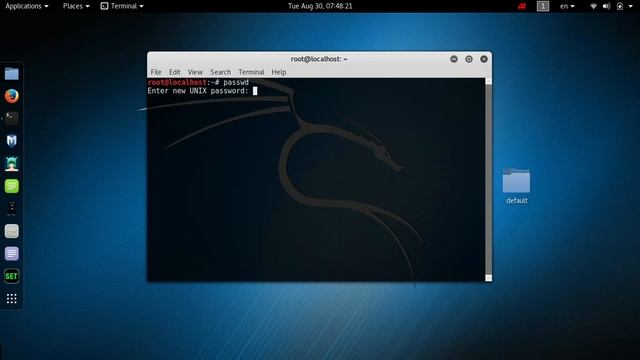Open the File menu in terminal
The height and width of the screenshot is (360, 640).
click(x=156, y=72)
